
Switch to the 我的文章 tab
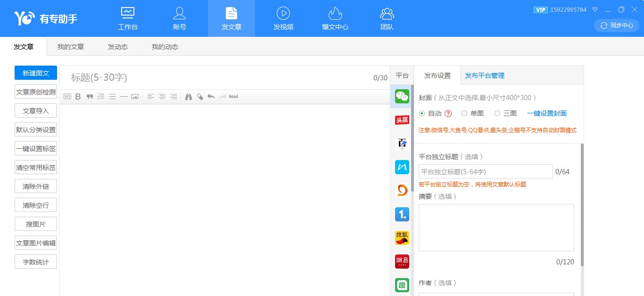click(71, 47)
